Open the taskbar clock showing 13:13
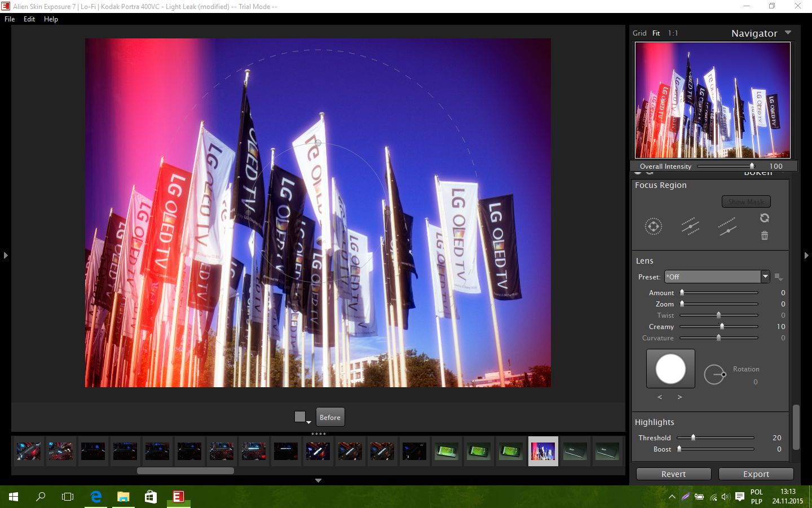The width and height of the screenshot is (812, 508). 787,496
